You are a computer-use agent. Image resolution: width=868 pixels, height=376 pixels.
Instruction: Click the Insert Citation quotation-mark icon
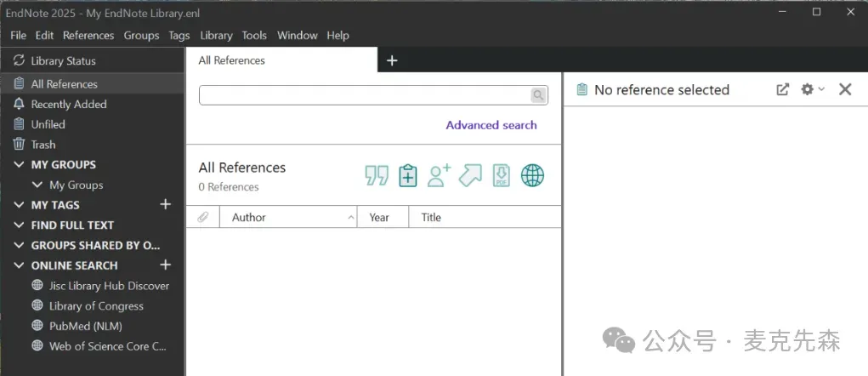coord(377,175)
